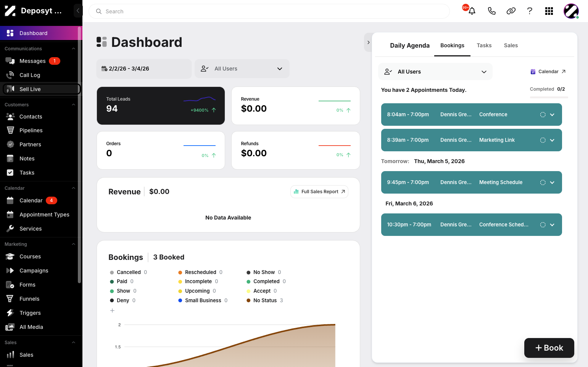The image size is (588, 367).
Task: Collapse the sidebar with the arrow button
Action: click(x=78, y=11)
